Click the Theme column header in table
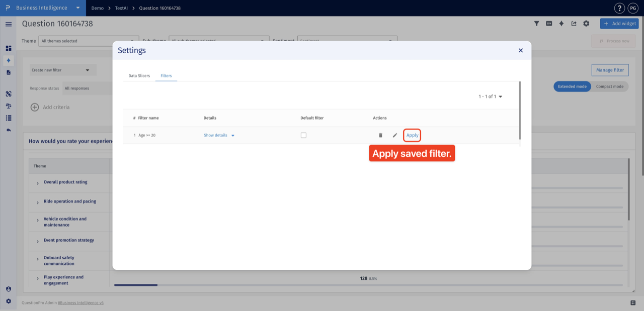This screenshot has width=644, height=311. [40, 166]
